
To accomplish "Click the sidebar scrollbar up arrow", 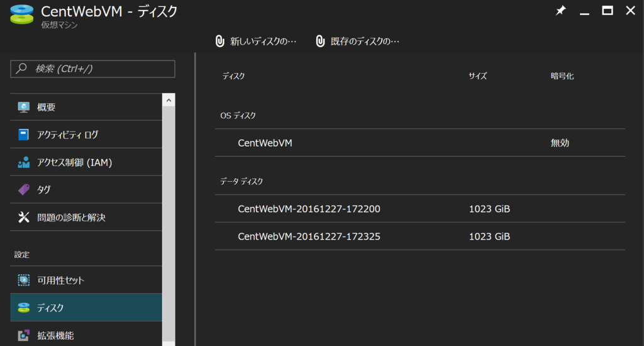I will pos(169,100).
